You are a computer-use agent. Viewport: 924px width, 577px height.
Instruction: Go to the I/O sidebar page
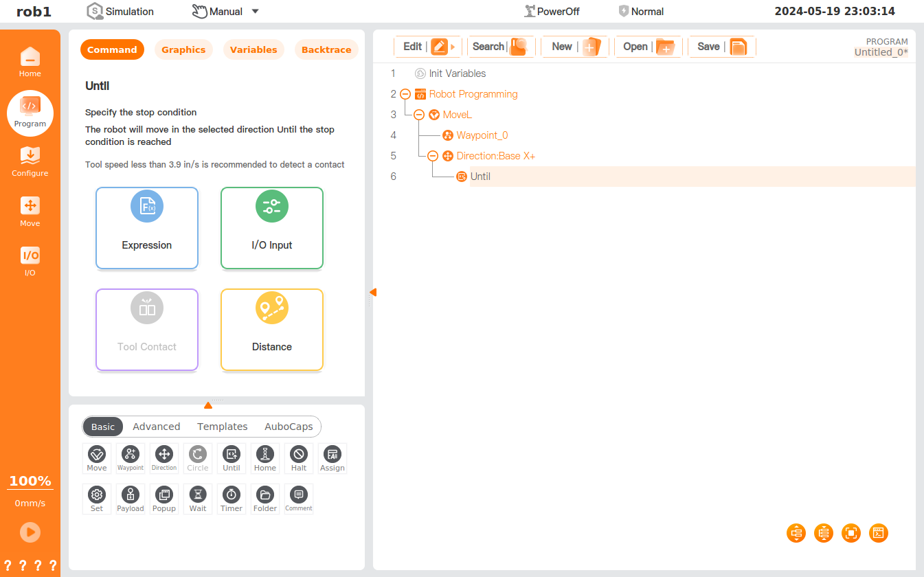pos(30,261)
